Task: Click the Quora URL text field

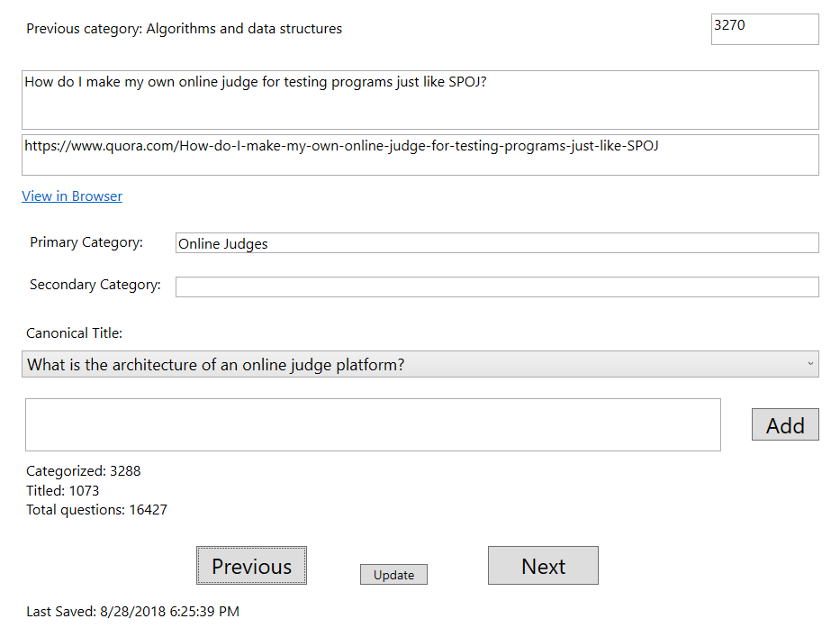Action: 420,155
